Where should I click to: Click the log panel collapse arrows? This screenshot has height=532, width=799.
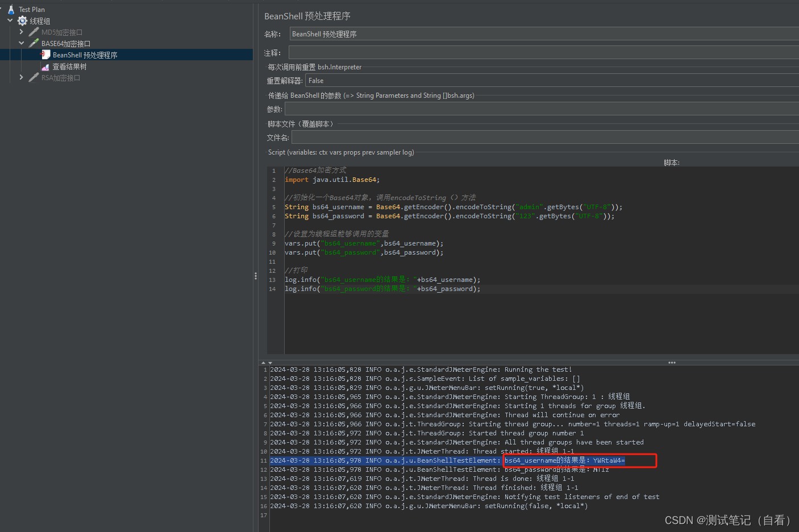[267, 363]
